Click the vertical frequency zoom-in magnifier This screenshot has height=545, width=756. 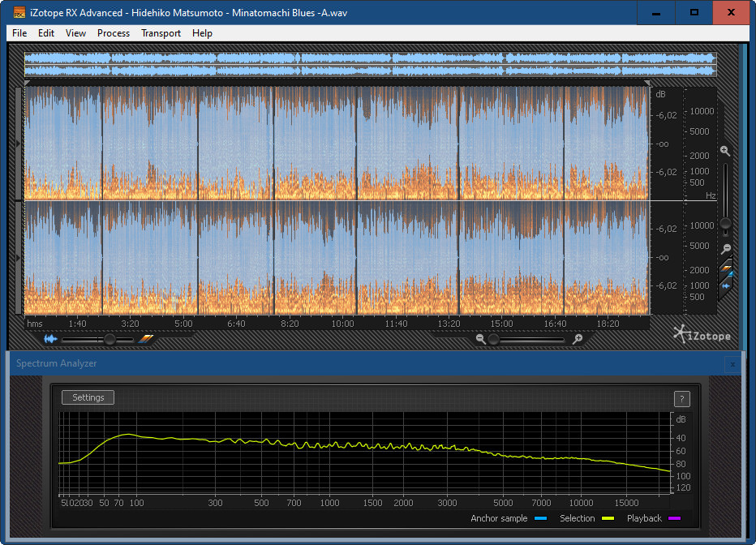pos(725,152)
